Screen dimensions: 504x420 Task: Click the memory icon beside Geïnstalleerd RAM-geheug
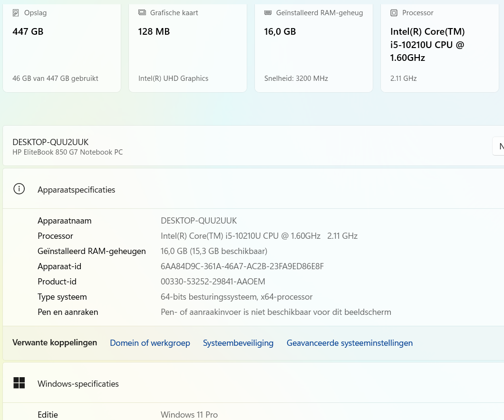(x=268, y=13)
